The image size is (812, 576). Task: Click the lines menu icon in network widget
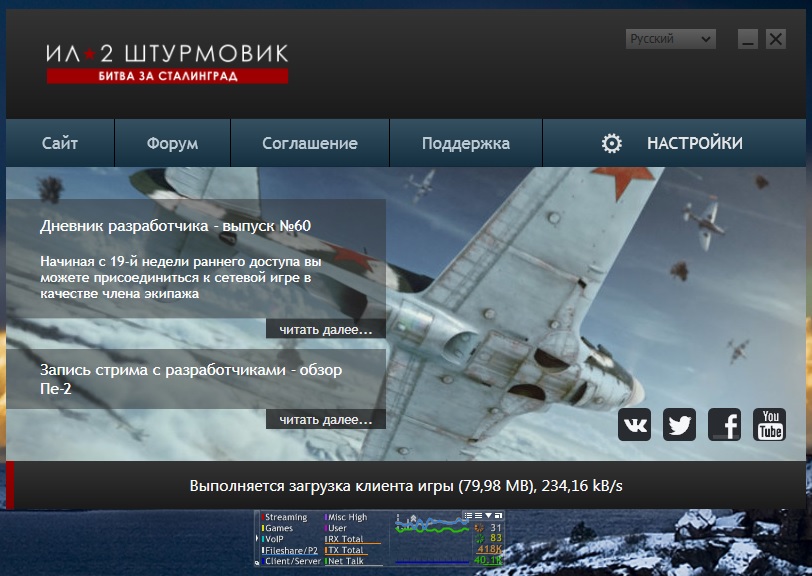coord(478,516)
